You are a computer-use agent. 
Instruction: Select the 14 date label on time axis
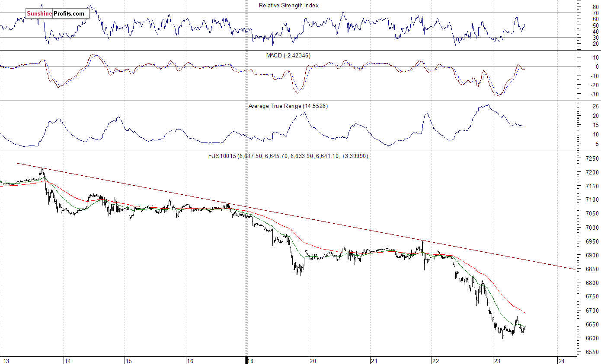point(67,361)
